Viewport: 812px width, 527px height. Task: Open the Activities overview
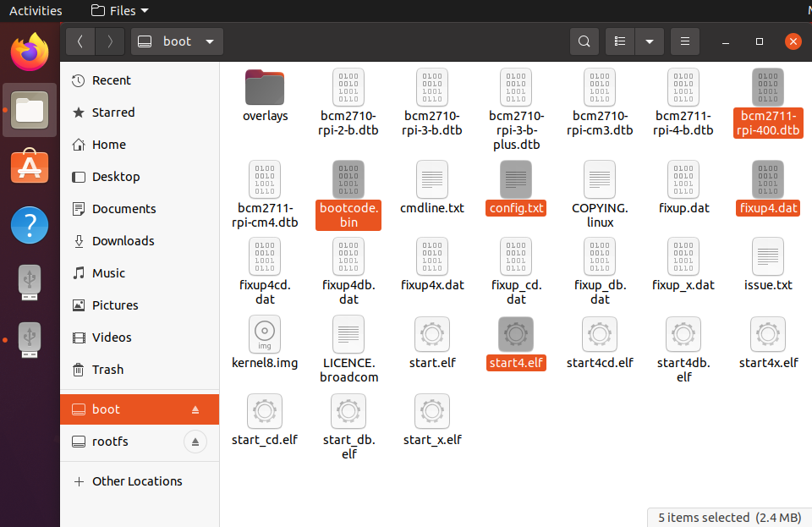coord(36,10)
